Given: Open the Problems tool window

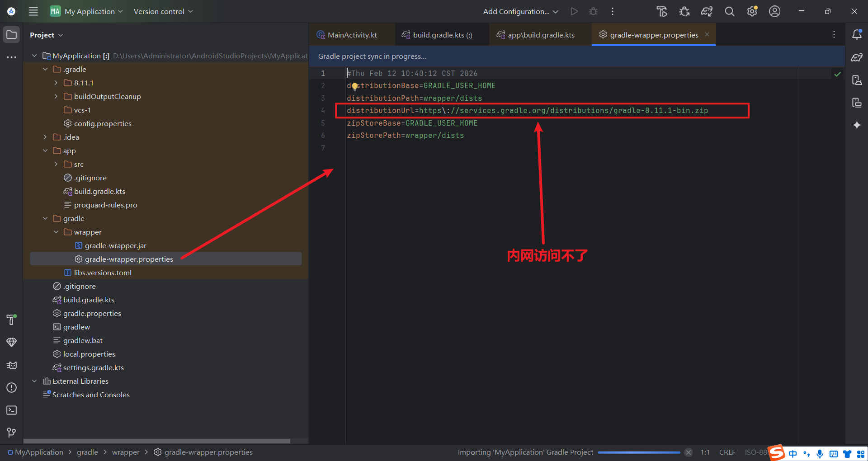Looking at the screenshot, I should [x=12, y=388].
